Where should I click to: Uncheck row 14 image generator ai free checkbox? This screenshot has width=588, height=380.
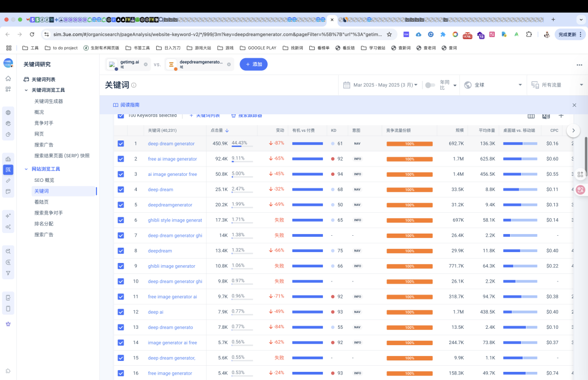[121, 342]
